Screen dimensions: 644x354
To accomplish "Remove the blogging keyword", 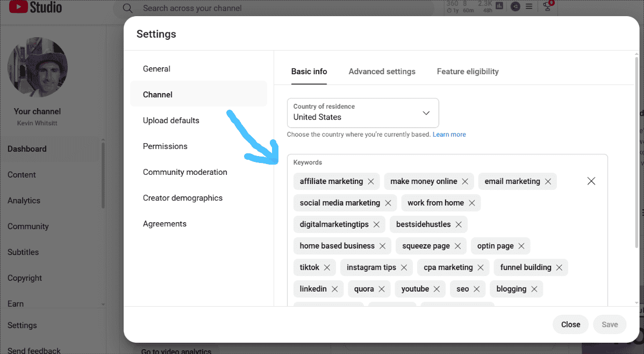I will [534, 289].
